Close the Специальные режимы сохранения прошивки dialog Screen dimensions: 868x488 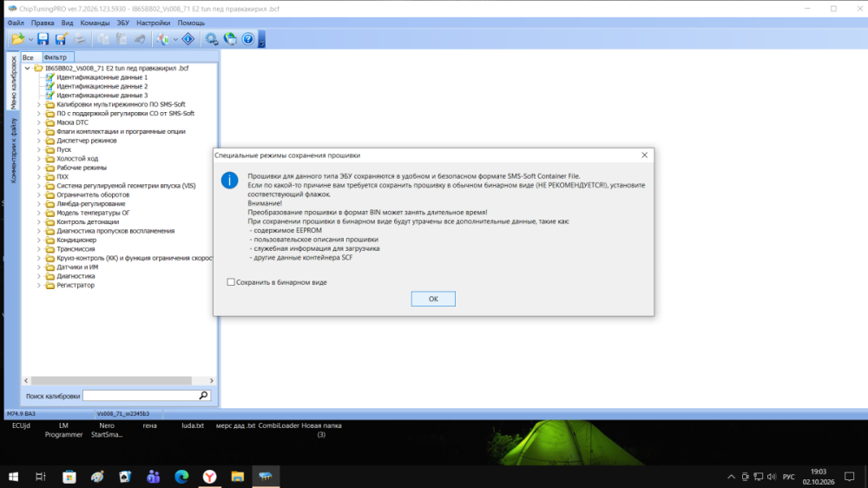pyautogui.click(x=644, y=155)
